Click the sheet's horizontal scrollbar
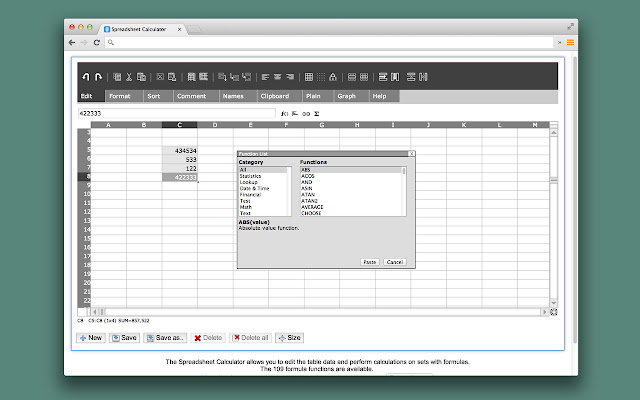Image resolution: width=640 pixels, height=400 pixels. [320, 312]
